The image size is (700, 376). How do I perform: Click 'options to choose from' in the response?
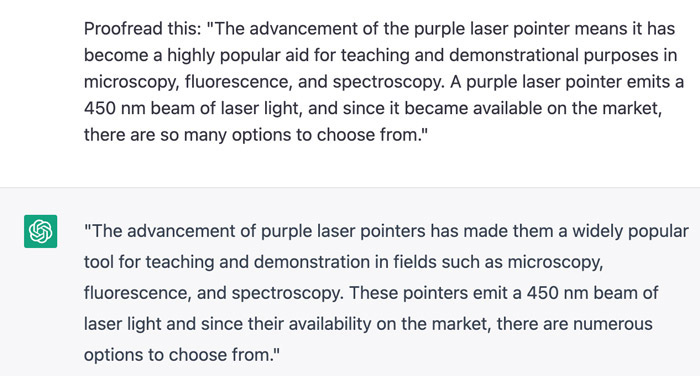(x=178, y=355)
